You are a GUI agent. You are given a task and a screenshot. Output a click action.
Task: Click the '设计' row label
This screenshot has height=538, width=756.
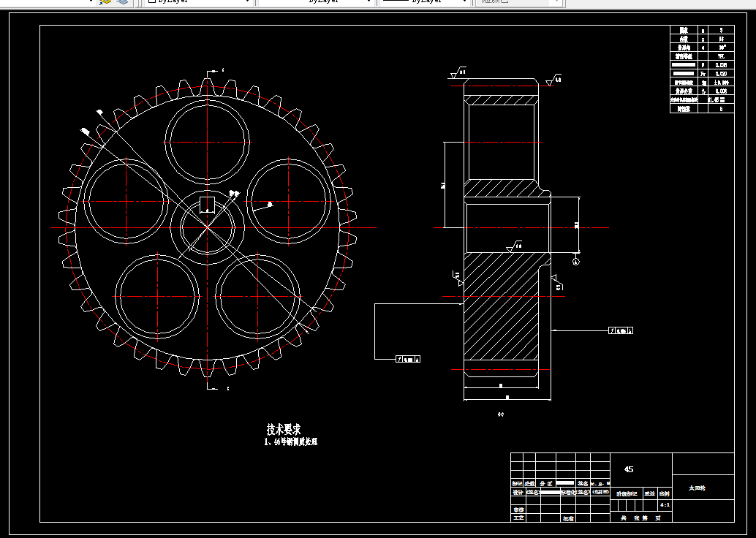(518, 492)
